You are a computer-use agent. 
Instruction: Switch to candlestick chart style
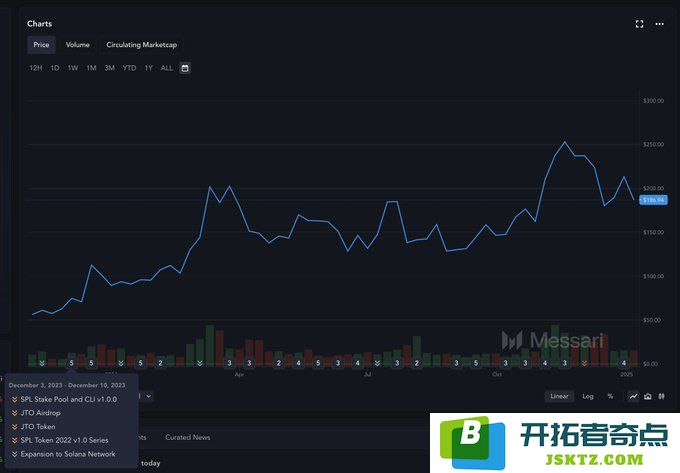click(661, 396)
